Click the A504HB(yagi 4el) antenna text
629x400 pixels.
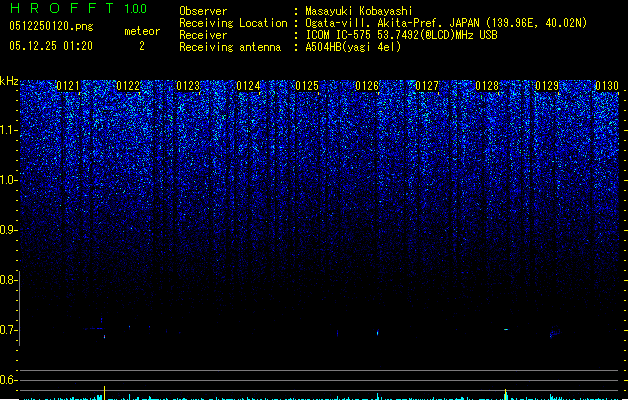[353, 47]
